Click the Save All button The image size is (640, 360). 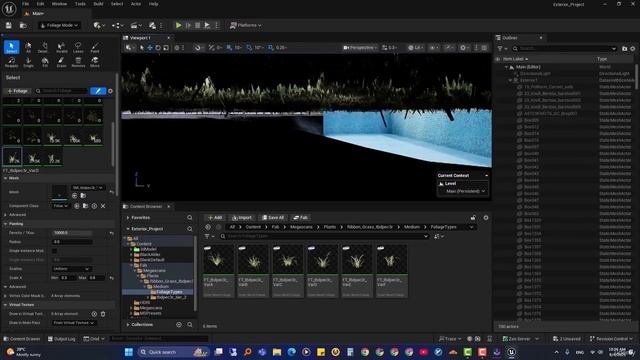click(273, 218)
